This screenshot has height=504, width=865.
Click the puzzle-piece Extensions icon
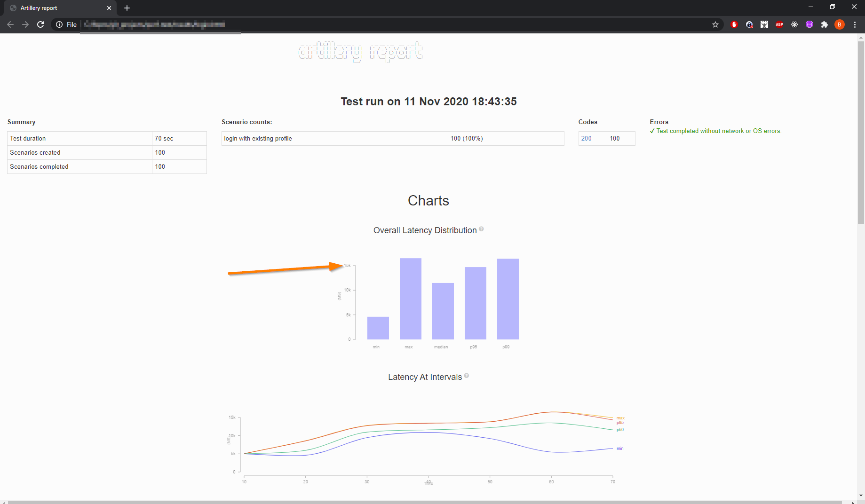pos(825,24)
